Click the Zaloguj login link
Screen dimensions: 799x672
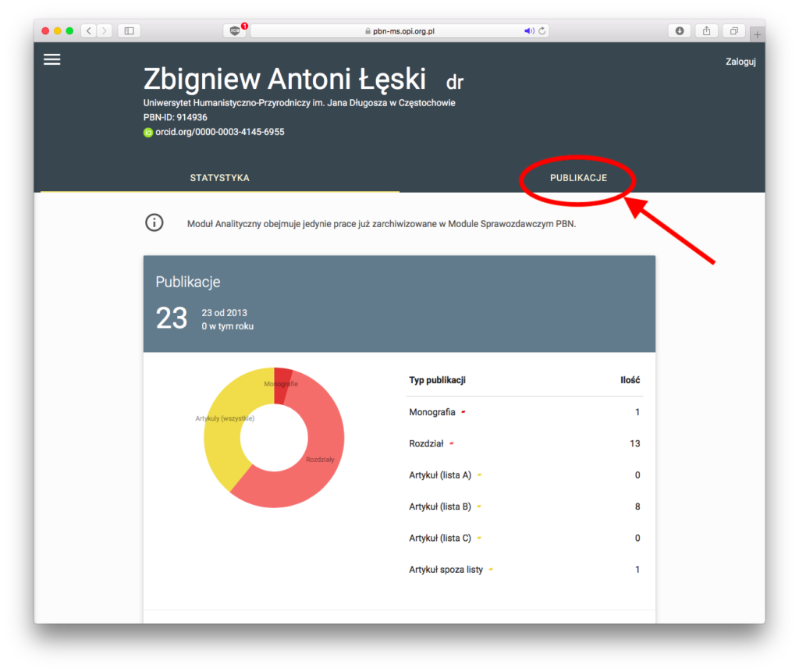(740, 62)
